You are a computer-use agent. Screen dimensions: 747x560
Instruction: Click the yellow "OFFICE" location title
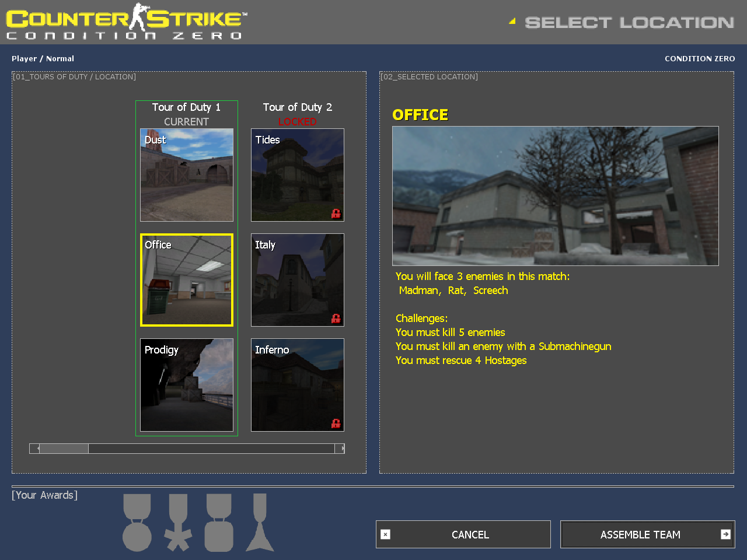(x=420, y=115)
